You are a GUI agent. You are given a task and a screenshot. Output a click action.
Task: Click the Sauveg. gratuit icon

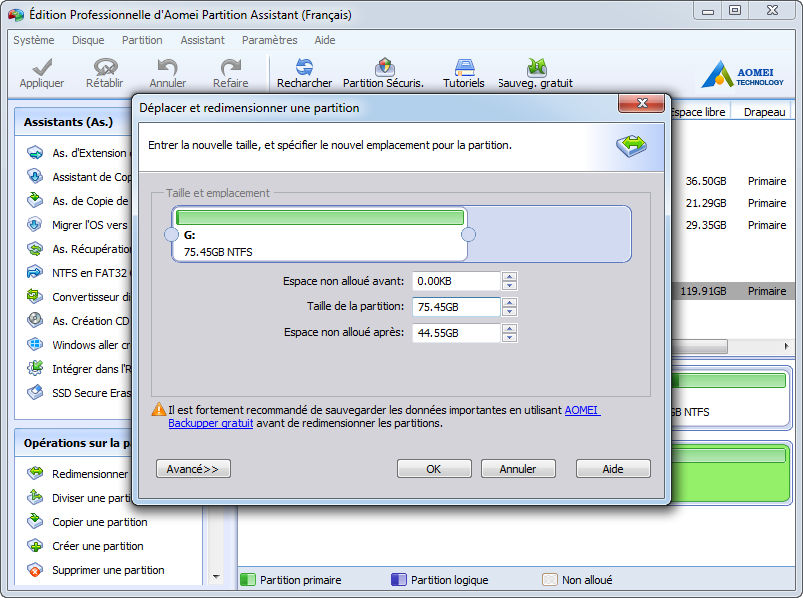535,68
